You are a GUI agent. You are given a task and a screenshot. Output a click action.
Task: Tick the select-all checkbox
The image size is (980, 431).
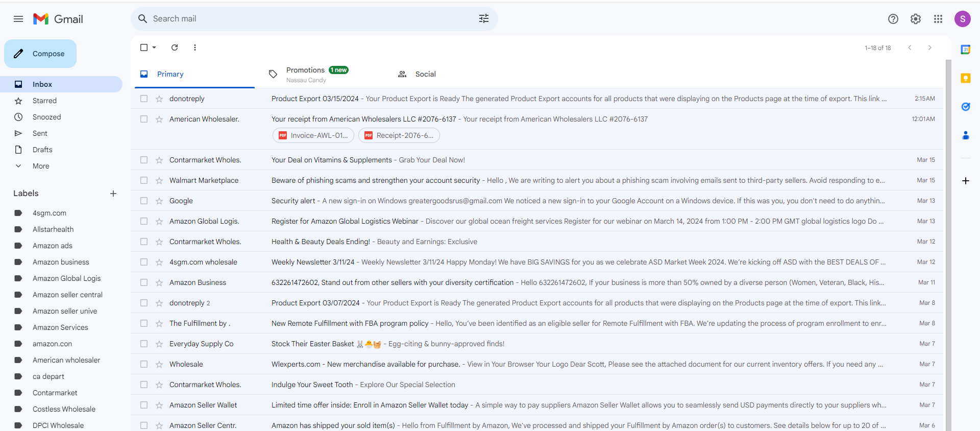(144, 47)
